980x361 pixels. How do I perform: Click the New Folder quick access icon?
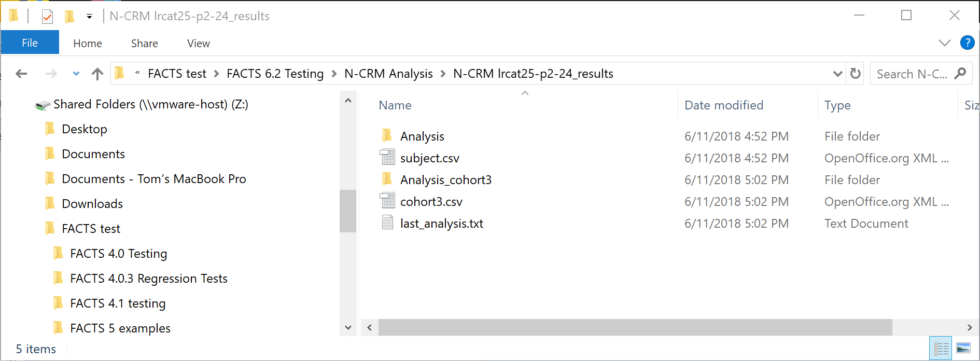point(69,17)
